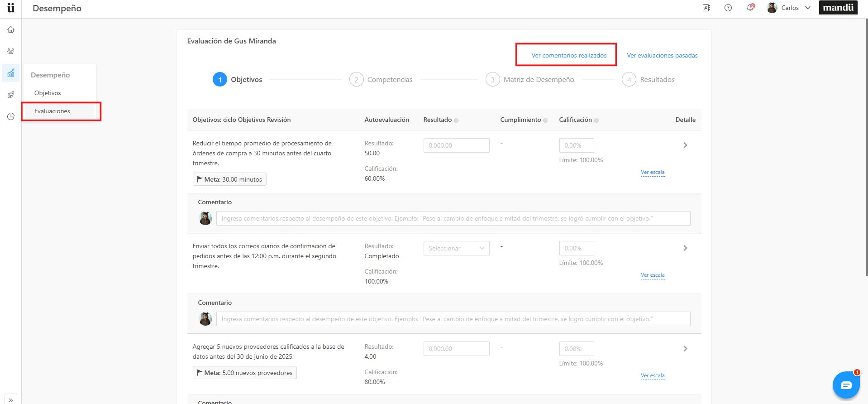Select Objetivos in Desempeño menu
Image resolution: width=868 pixels, height=404 pixels.
[x=48, y=93]
